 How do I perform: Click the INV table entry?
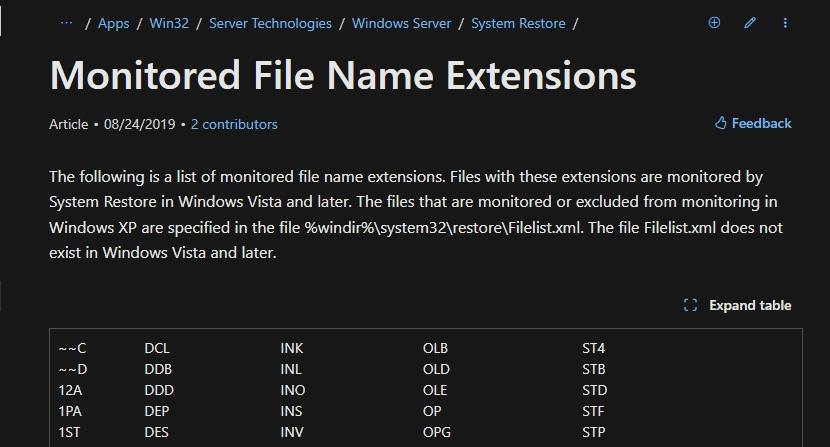292,432
